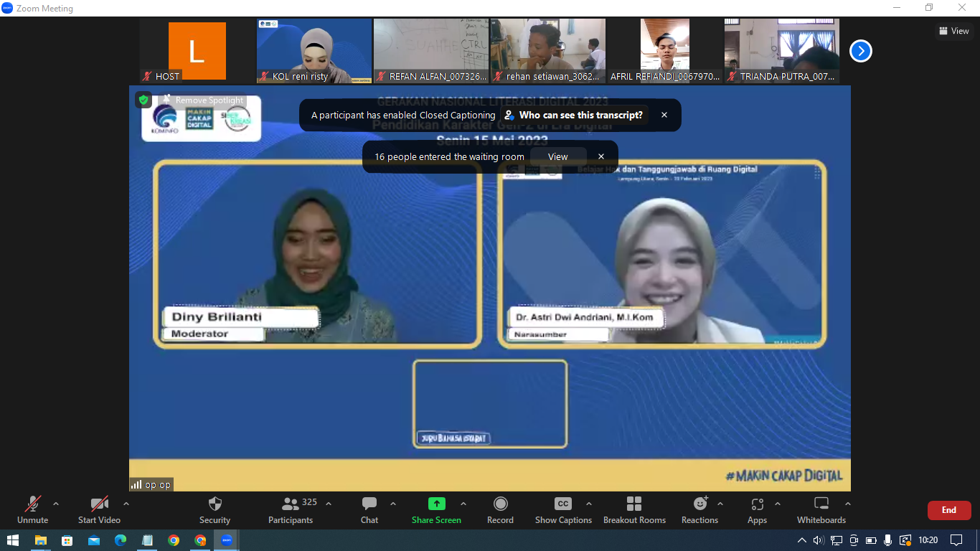
Task: Start Video with the camera icon
Action: 99,509
